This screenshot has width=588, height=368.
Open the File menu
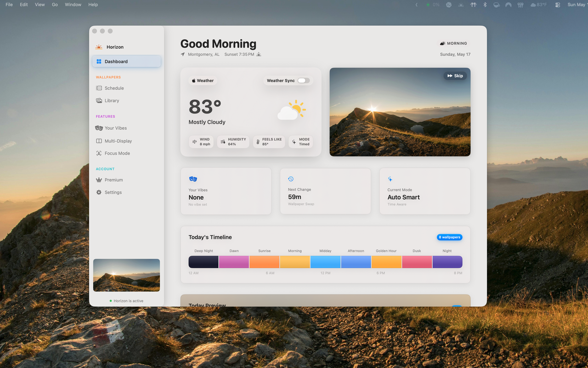pos(9,5)
